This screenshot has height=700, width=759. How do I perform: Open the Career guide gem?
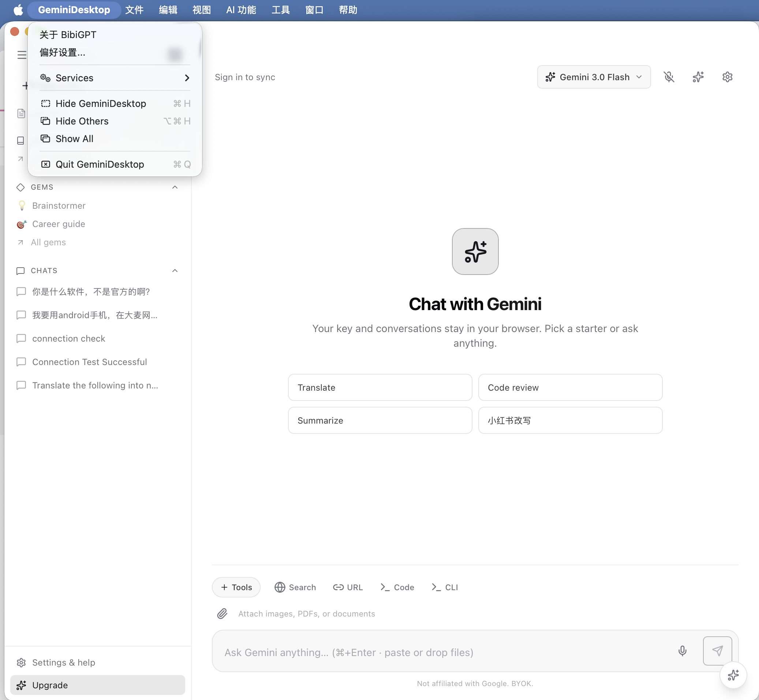[x=59, y=224]
